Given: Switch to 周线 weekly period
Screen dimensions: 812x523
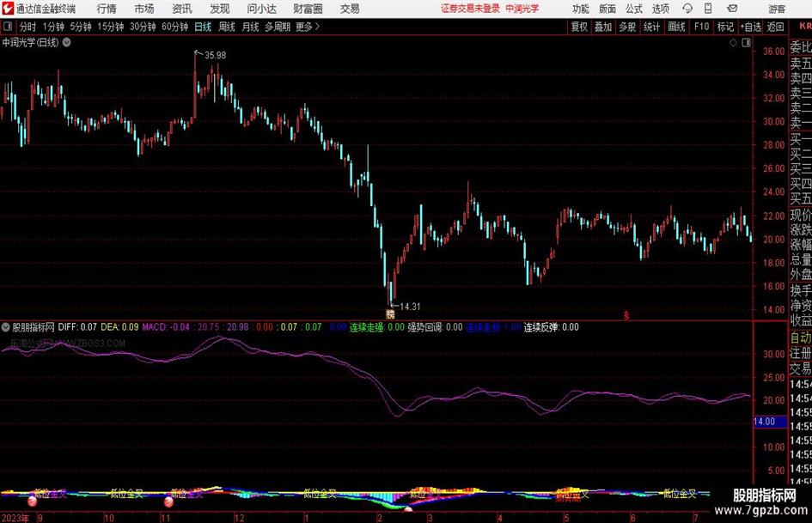Looking at the screenshot, I should [226, 27].
